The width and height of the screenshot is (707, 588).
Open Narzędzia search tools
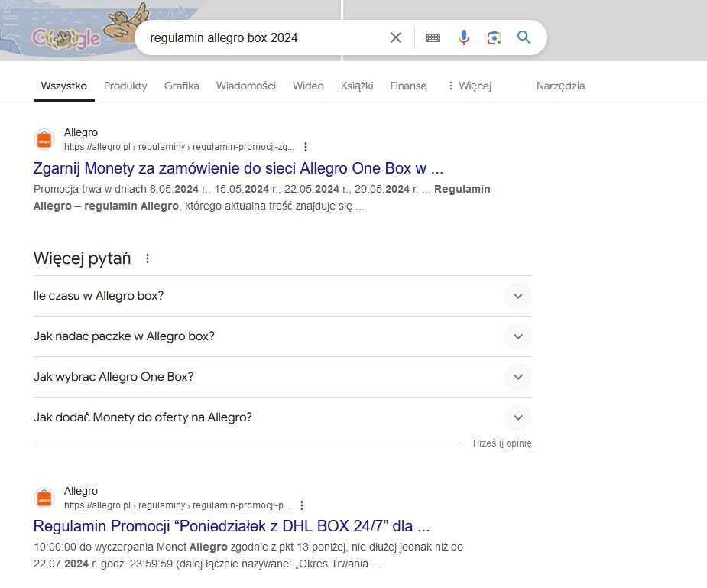(560, 86)
